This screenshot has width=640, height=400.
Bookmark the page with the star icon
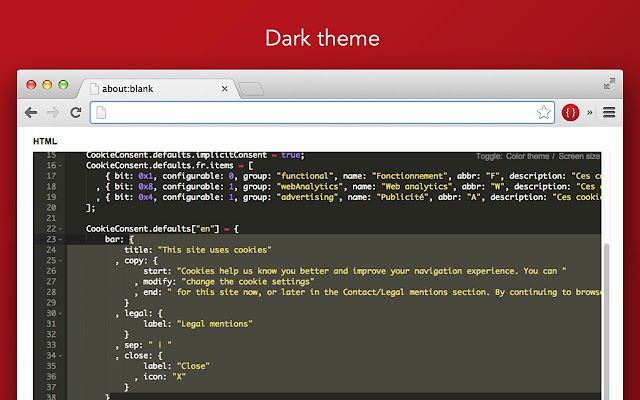click(543, 112)
